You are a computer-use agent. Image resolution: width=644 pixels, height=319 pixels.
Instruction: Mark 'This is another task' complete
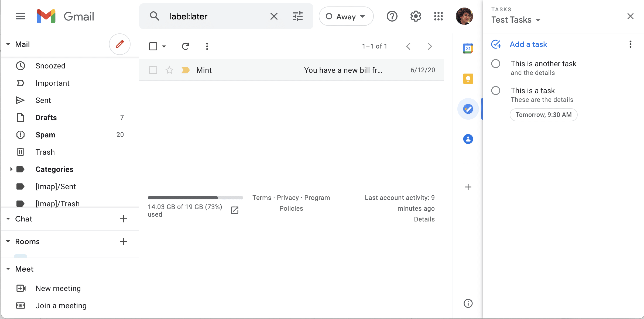click(495, 64)
